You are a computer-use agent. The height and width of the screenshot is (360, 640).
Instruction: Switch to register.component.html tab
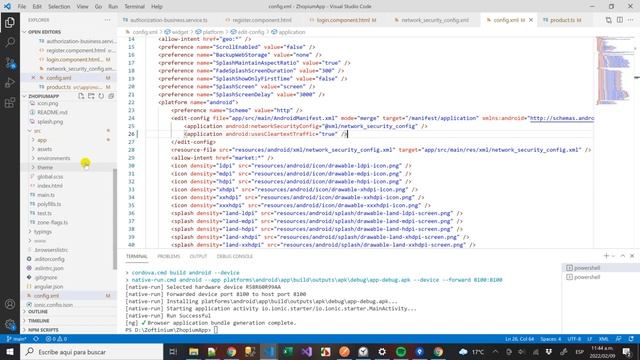pyautogui.click(x=262, y=20)
